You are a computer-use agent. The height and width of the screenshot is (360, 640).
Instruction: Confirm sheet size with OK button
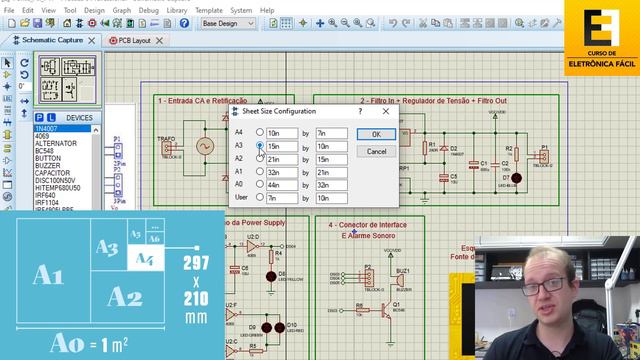376,134
